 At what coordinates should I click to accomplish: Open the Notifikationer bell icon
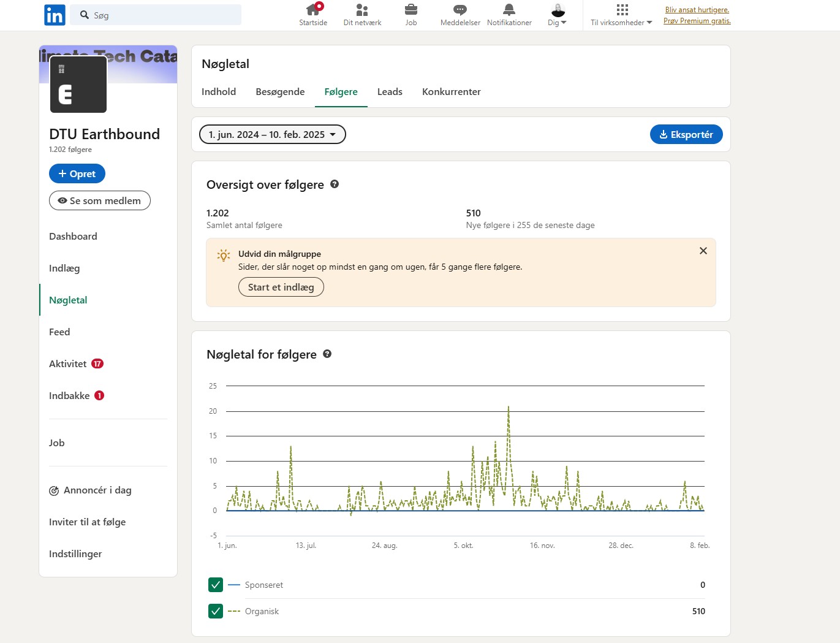click(509, 10)
